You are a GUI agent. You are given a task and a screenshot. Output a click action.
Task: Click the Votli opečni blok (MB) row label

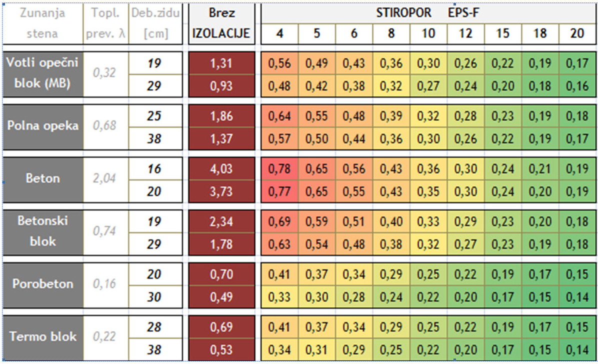42,74
